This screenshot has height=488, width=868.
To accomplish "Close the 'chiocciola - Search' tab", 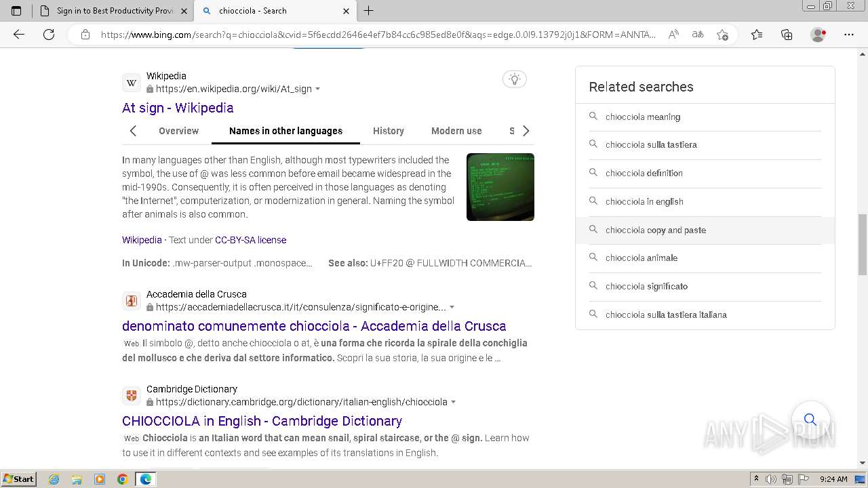I will coord(346,11).
